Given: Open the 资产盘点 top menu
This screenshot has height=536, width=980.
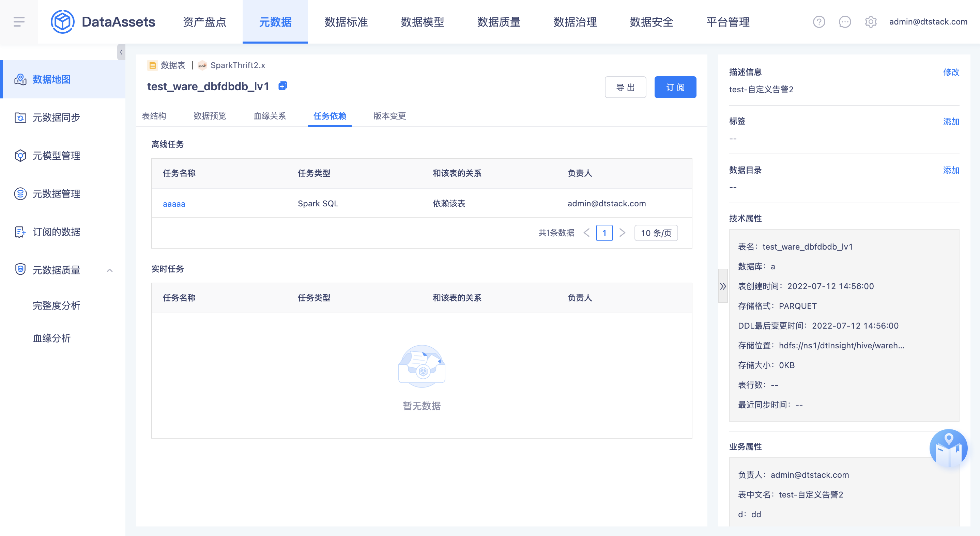Looking at the screenshot, I should click(204, 22).
